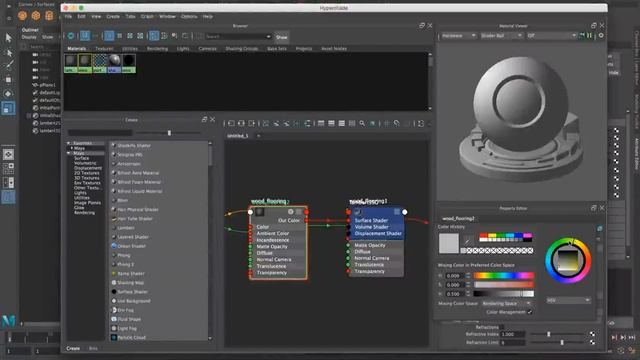Choose the Paint selection brush tool in toolbox

(9, 65)
